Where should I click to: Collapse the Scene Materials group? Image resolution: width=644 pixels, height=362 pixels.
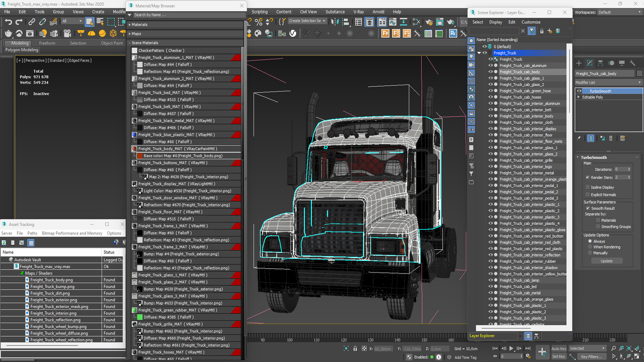click(129, 43)
